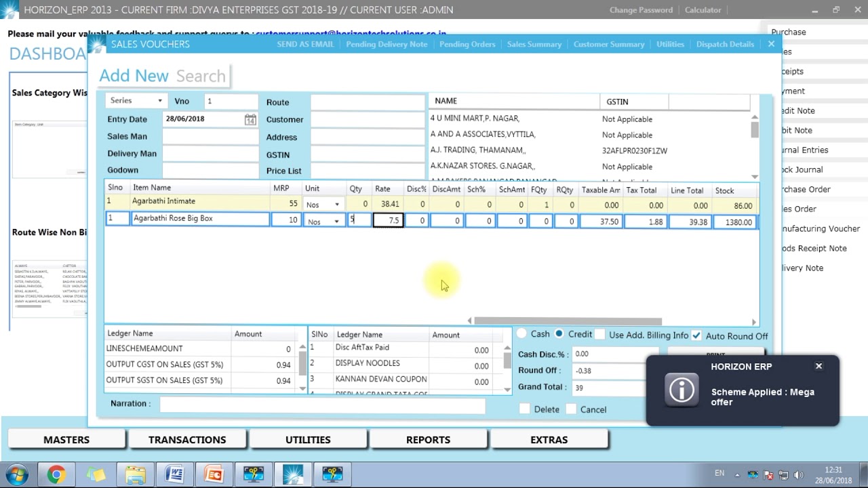
Task: Open Pending Orders menu
Action: click(467, 44)
